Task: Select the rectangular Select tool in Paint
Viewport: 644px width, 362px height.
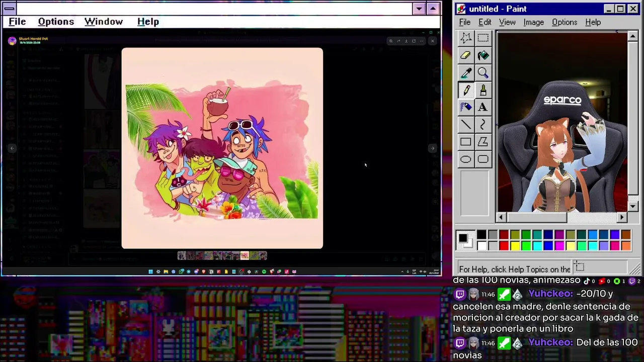Action: click(x=483, y=38)
